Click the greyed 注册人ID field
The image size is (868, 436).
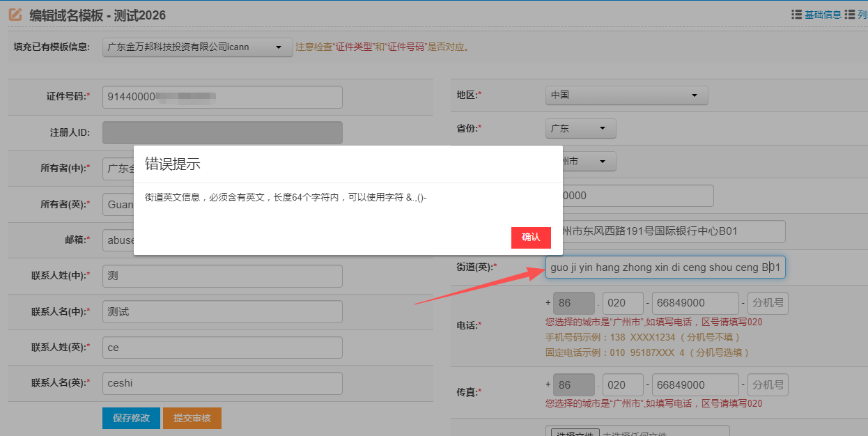tap(222, 133)
